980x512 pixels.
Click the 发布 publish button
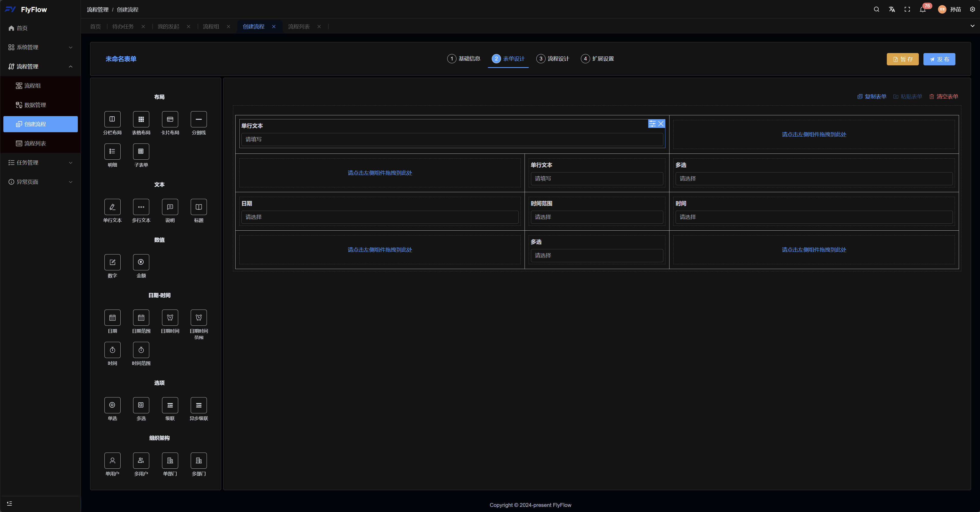939,59
